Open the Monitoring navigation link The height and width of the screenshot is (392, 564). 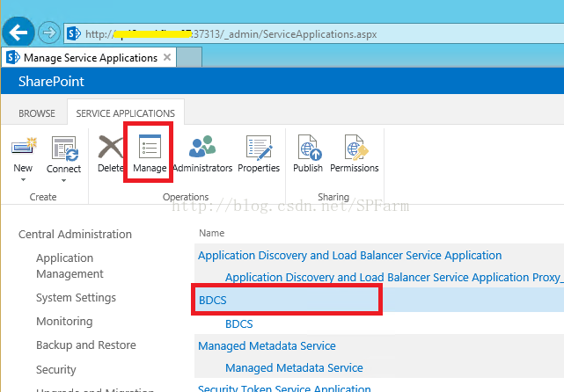coord(64,321)
